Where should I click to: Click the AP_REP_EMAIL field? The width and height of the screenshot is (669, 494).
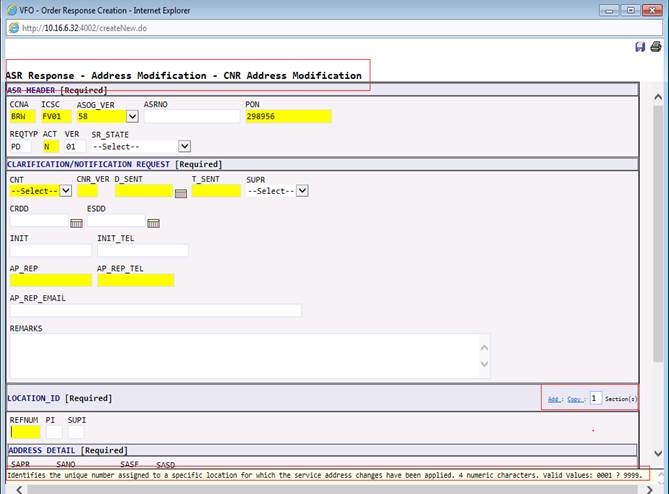pyautogui.click(x=155, y=310)
